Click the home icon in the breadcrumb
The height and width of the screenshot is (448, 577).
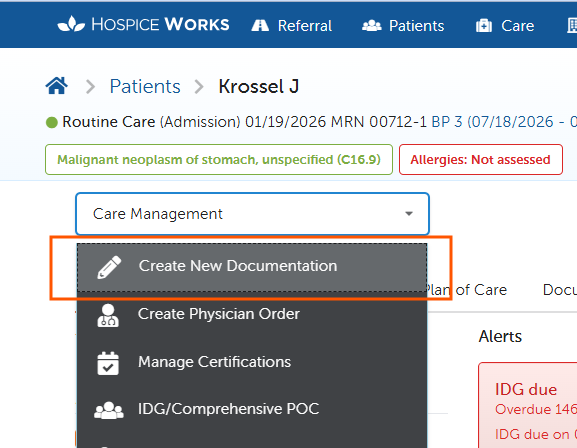(57, 86)
